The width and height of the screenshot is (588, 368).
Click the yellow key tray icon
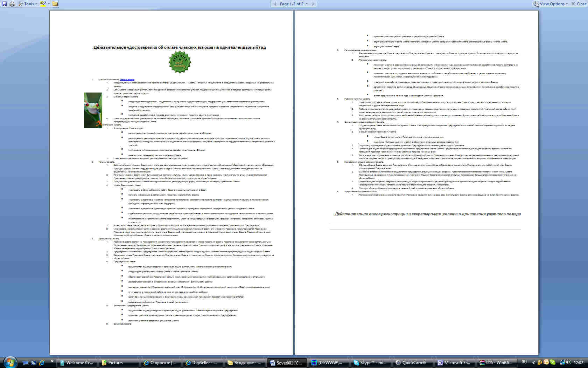click(540, 362)
